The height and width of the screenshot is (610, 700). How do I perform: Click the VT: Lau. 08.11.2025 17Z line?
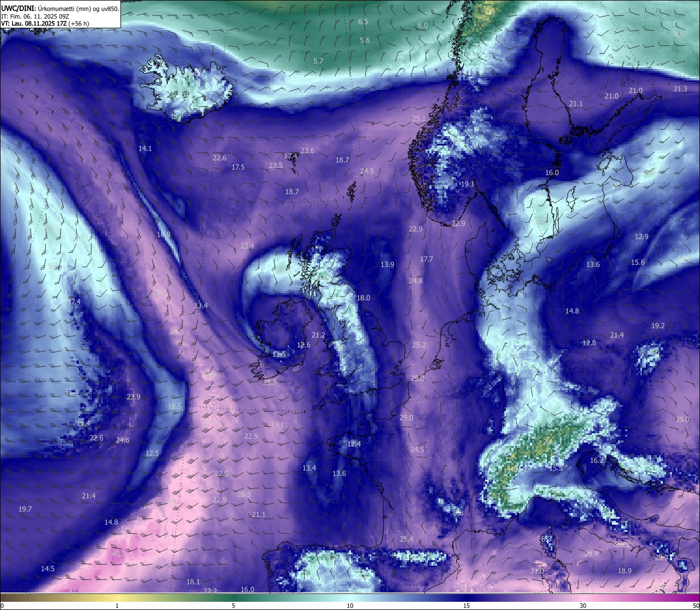click(45, 24)
